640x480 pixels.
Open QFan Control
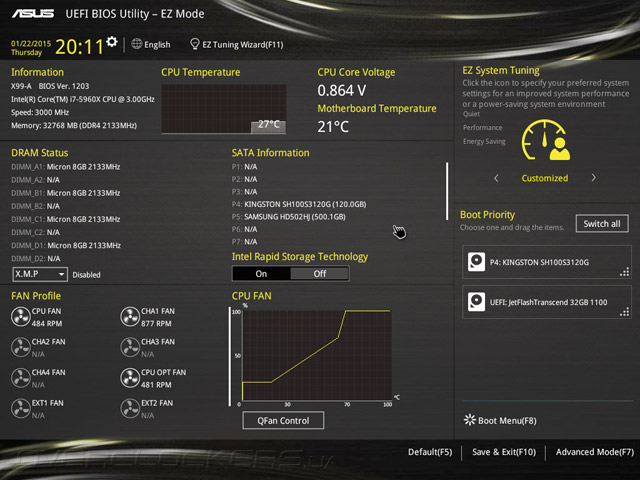(283, 420)
